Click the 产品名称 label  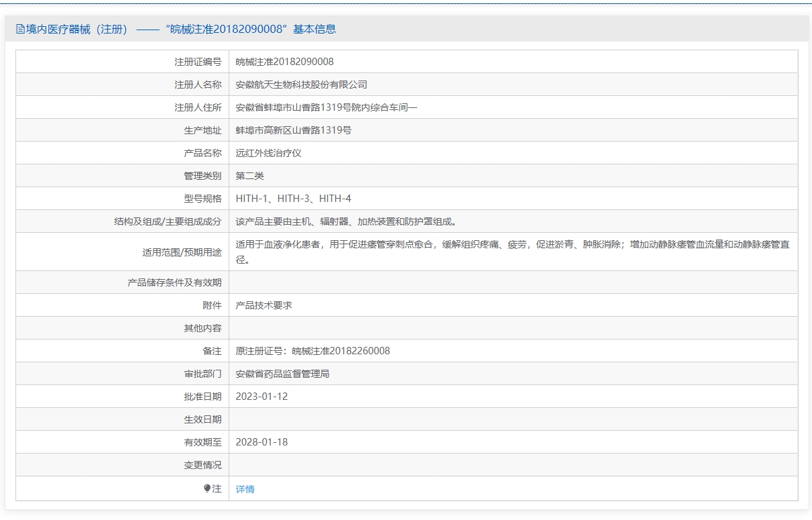click(202, 153)
